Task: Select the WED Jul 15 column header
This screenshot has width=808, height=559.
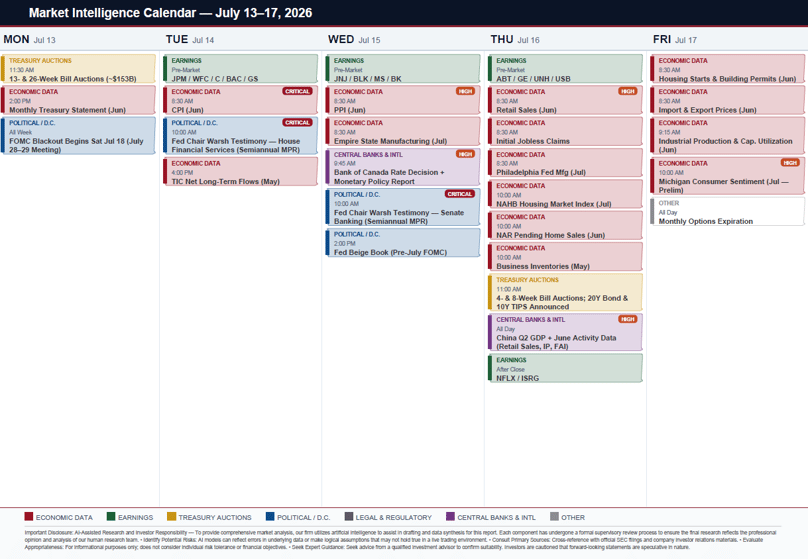Action: tap(355, 40)
